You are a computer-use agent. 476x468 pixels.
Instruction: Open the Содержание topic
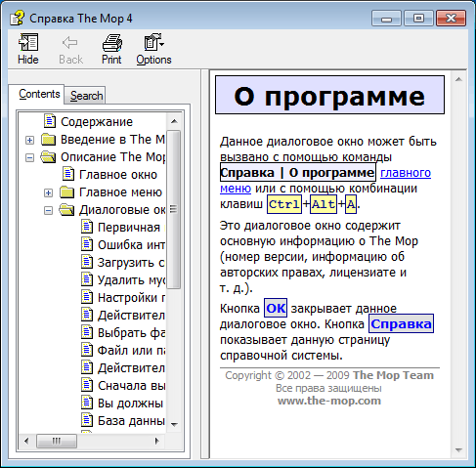(97, 122)
